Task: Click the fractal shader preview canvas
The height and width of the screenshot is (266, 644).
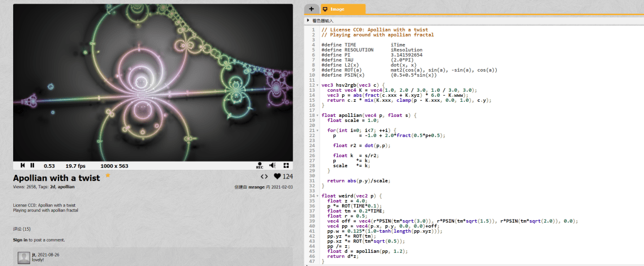Action: coord(153,82)
